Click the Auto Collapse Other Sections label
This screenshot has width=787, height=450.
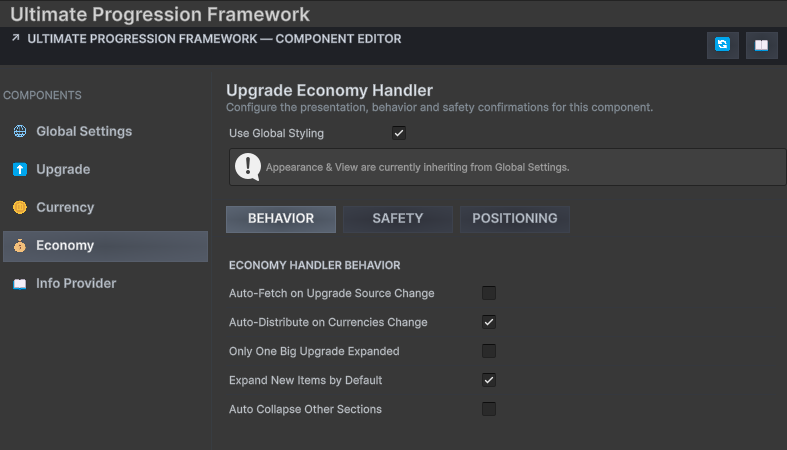(x=305, y=410)
